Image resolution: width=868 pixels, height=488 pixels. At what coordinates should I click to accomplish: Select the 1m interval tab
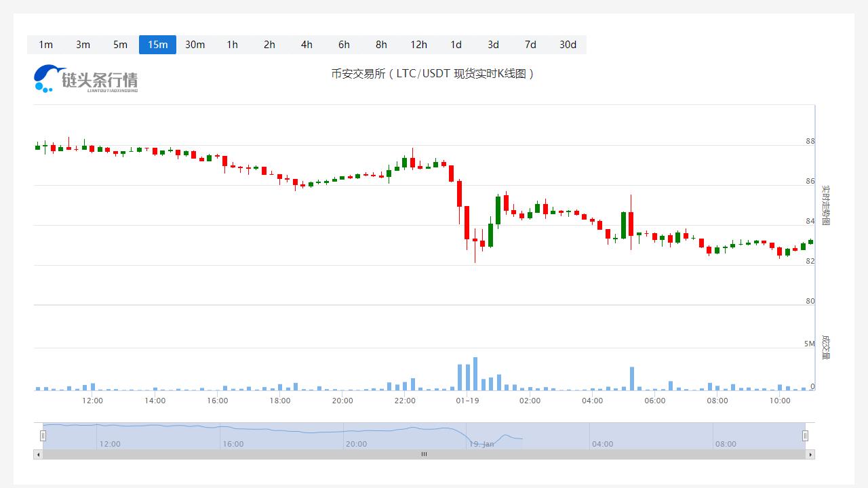pos(45,45)
